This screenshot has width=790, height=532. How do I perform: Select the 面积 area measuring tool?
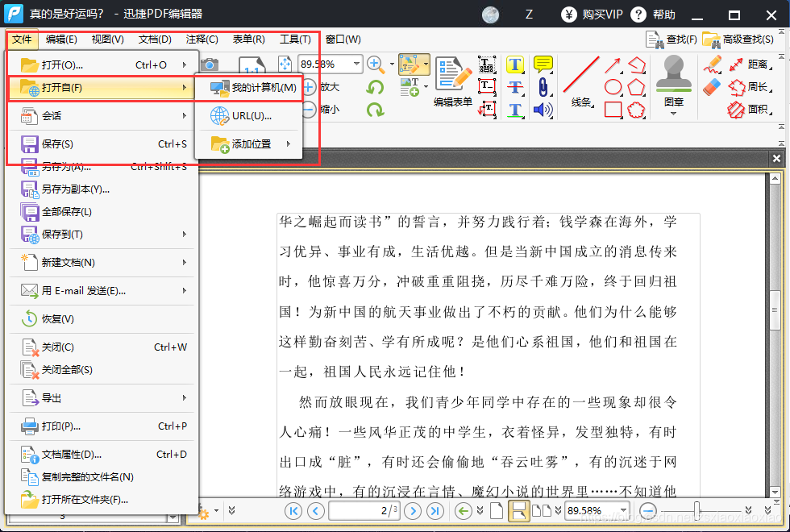point(750,109)
